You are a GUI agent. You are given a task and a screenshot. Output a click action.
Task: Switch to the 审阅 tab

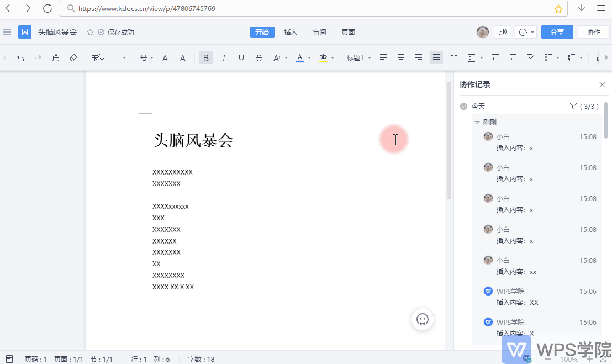tap(319, 33)
